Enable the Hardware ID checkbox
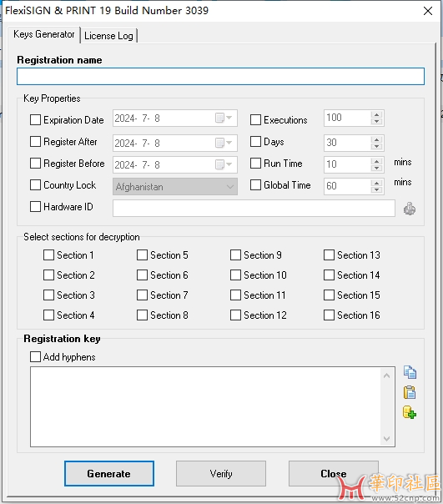The width and height of the screenshot is (443, 504). tap(35, 207)
